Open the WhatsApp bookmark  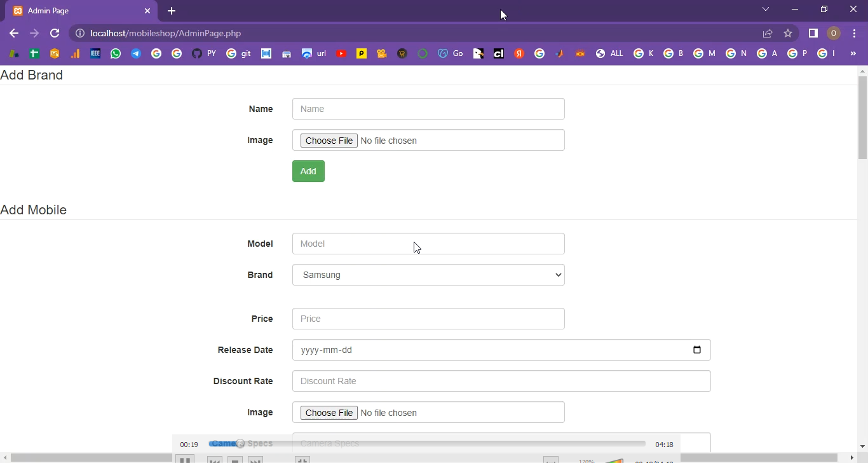pyautogui.click(x=116, y=54)
